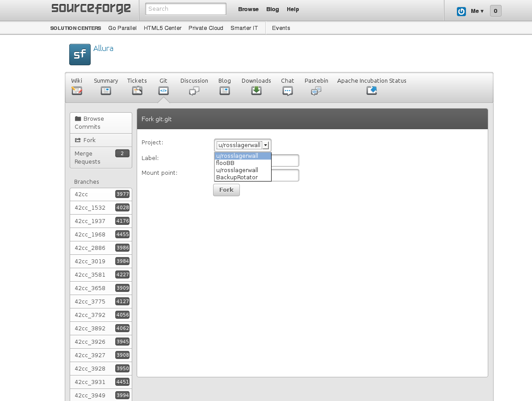
Task: Open the Wiki tool icon
Action: tap(77, 91)
